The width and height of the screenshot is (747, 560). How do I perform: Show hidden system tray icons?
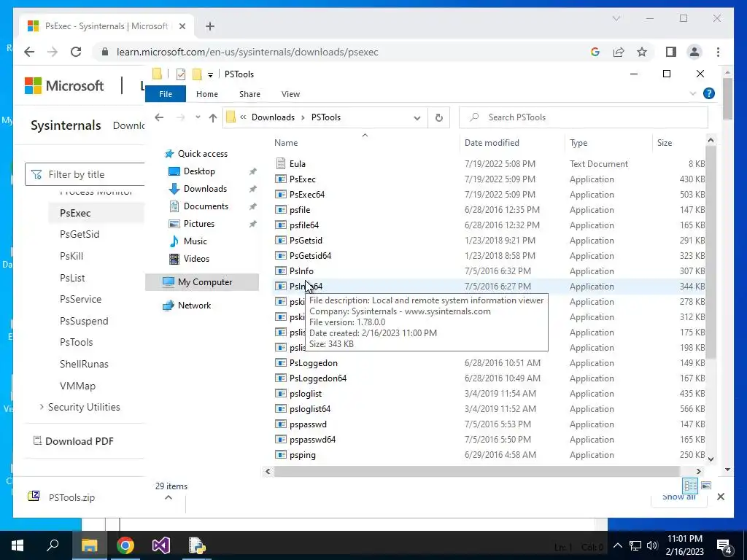pyautogui.click(x=617, y=545)
